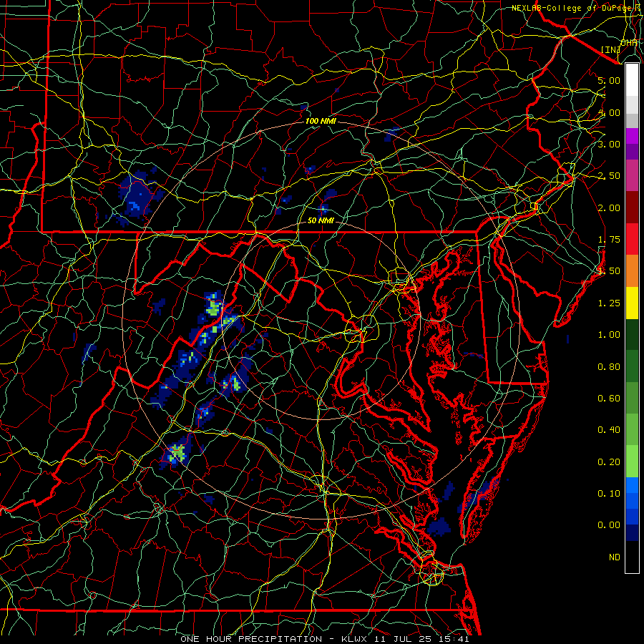Click the ND legend label

pos(615,557)
